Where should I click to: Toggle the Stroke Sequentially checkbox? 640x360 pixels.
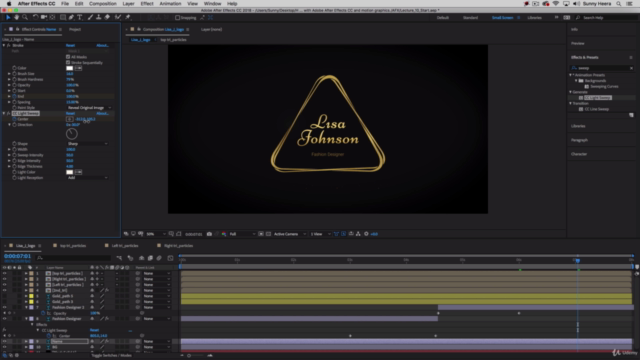pyautogui.click(x=68, y=62)
